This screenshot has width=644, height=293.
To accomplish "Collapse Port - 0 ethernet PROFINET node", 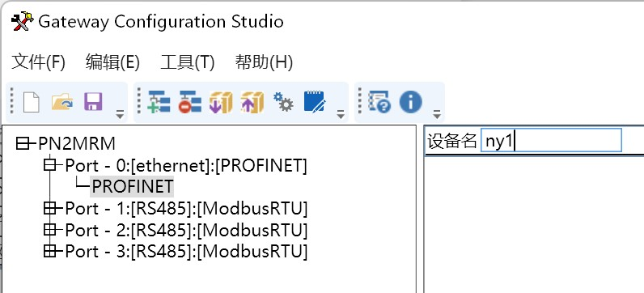I will tap(49, 165).
